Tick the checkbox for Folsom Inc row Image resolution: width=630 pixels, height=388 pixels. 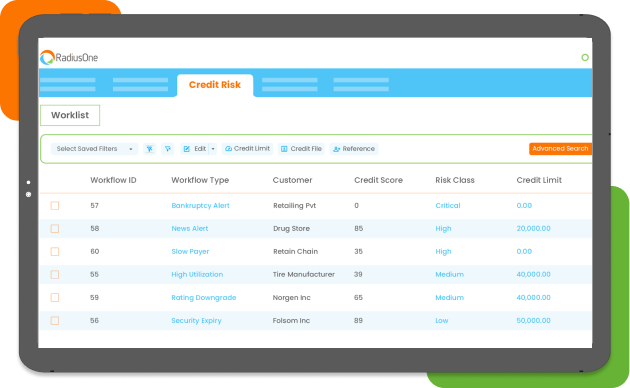click(x=55, y=321)
